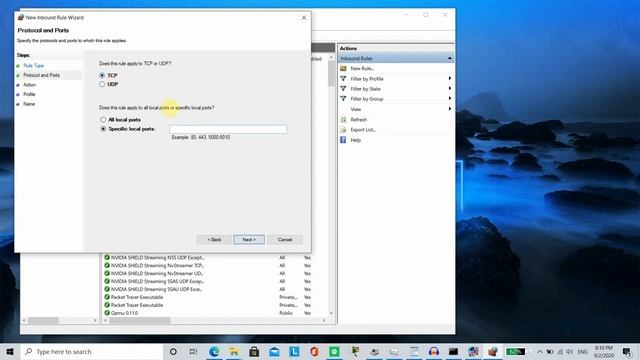Click the Help icon in Actions pane
Screen dimensions: 640x360
(x=343, y=140)
